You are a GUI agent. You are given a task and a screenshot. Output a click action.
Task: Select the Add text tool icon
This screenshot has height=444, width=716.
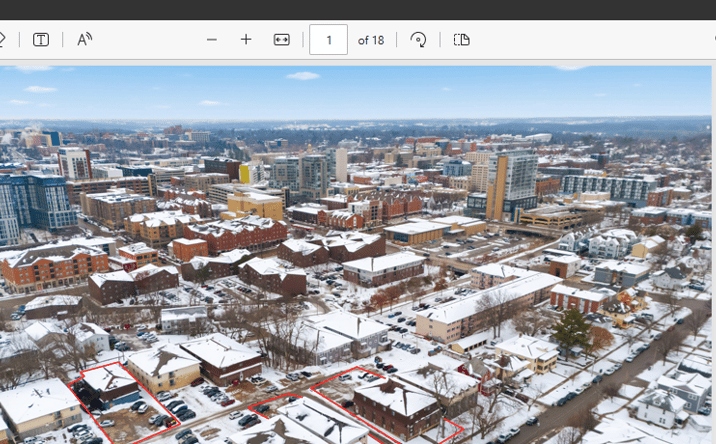click(x=41, y=40)
